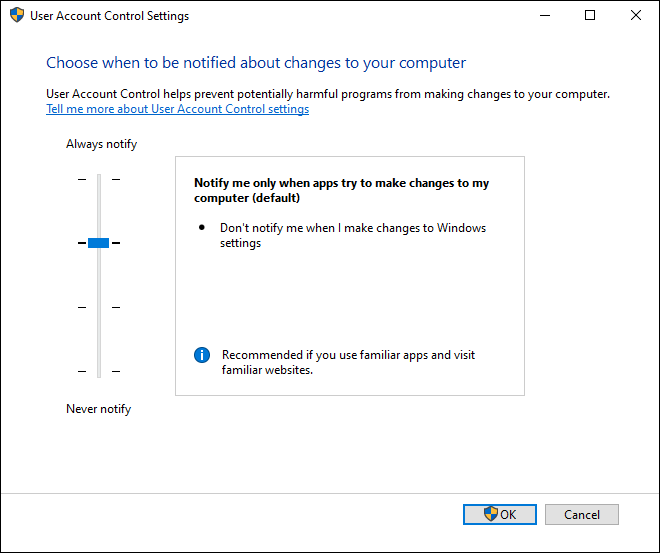Screen dimensions: 660x553
Task: Click the blue slider thumb on notification track
Action: click(x=98, y=243)
